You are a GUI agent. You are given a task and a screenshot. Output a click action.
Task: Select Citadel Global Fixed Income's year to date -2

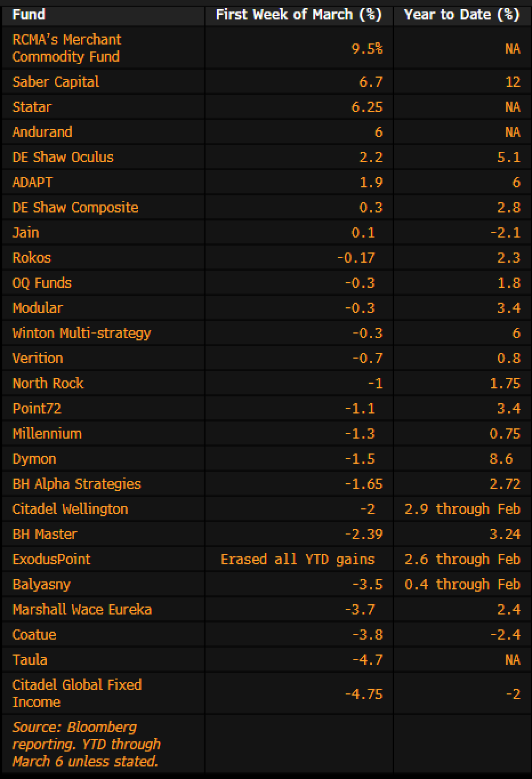[513, 694]
